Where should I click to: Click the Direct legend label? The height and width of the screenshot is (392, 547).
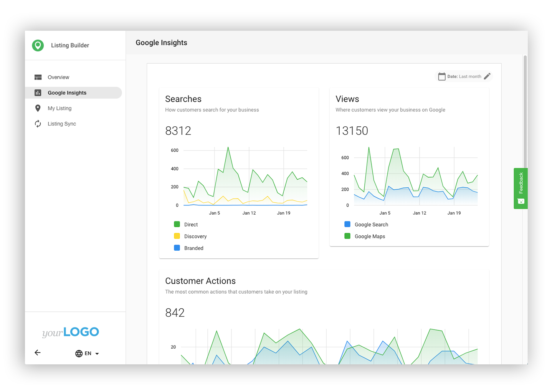click(191, 225)
